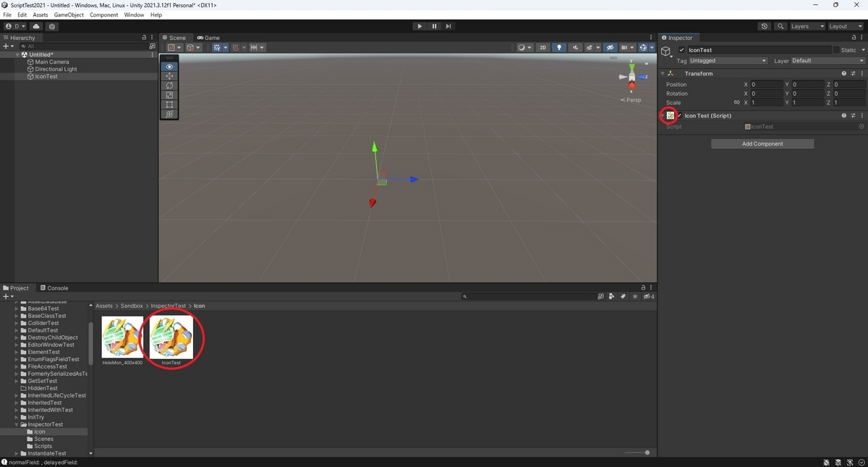Open the Assets menu
This screenshot has width=868, height=467.
(41, 14)
